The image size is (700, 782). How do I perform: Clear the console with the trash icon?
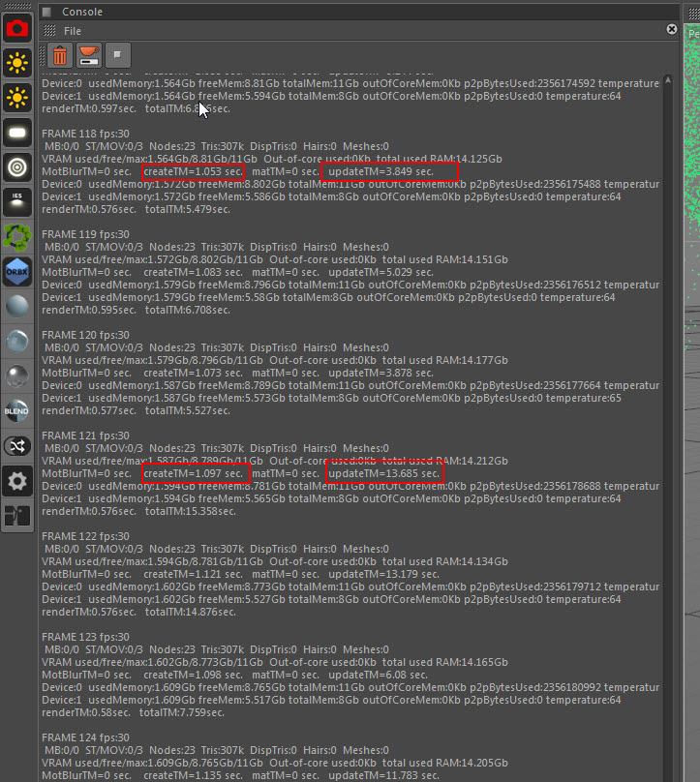click(x=60, y=55)
